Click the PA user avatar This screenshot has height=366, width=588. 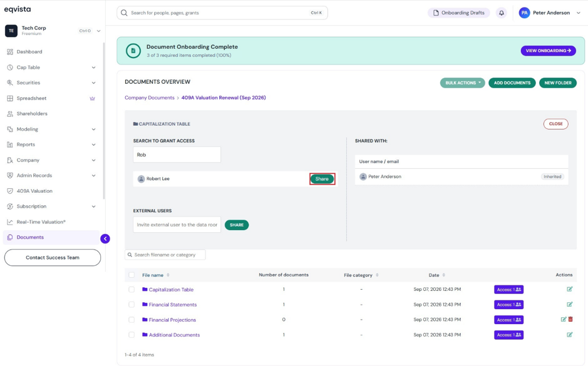tap(524, 13)
